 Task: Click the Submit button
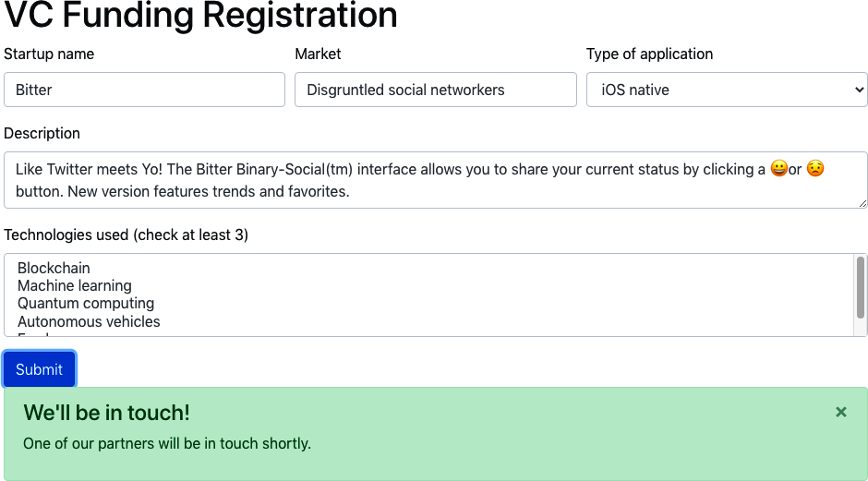40,369
